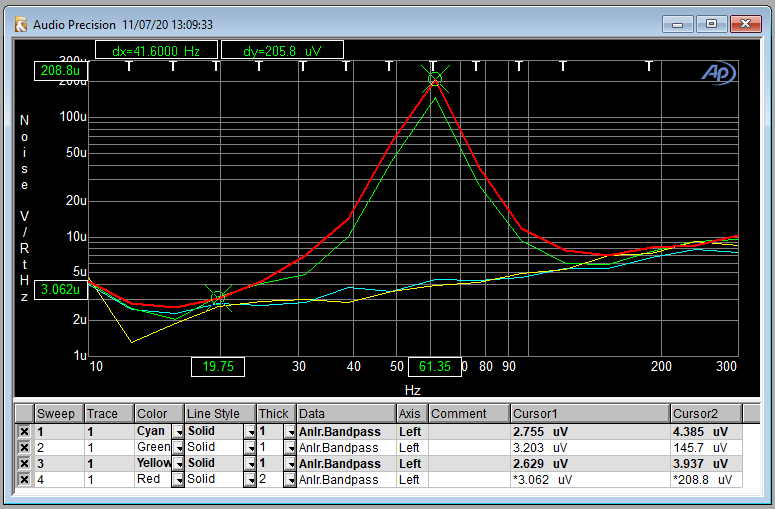Click the Cursor2 column header
The height and width of the screenshot is (509, 775).
[x=706, y=414]
